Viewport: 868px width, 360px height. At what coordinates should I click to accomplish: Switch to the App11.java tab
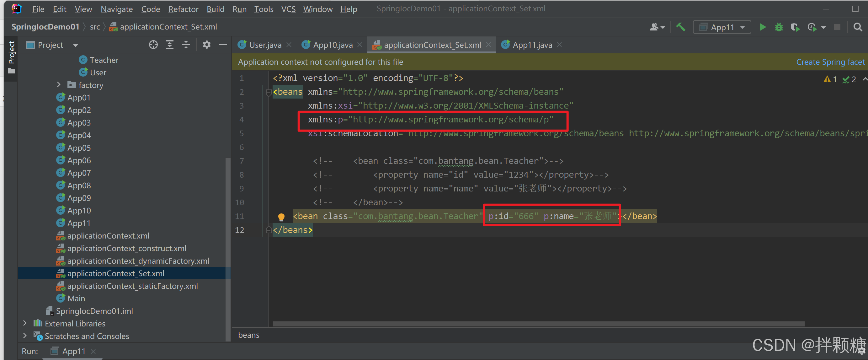click(x=531, y=45)
